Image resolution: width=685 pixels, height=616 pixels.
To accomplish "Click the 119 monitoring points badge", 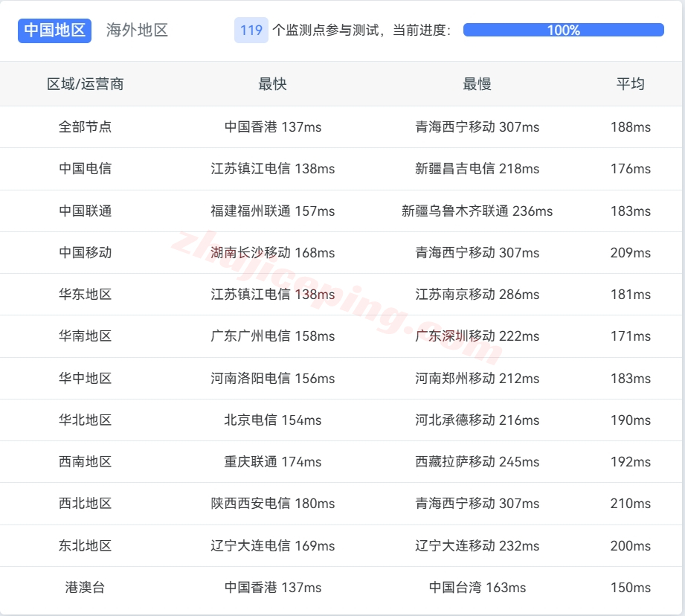I will 251,31.
